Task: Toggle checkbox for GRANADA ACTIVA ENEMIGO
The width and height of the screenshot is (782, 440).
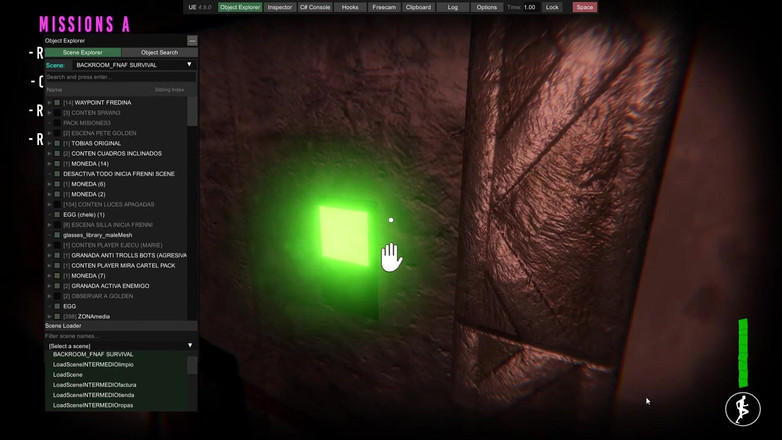Action: pos(57,286)
